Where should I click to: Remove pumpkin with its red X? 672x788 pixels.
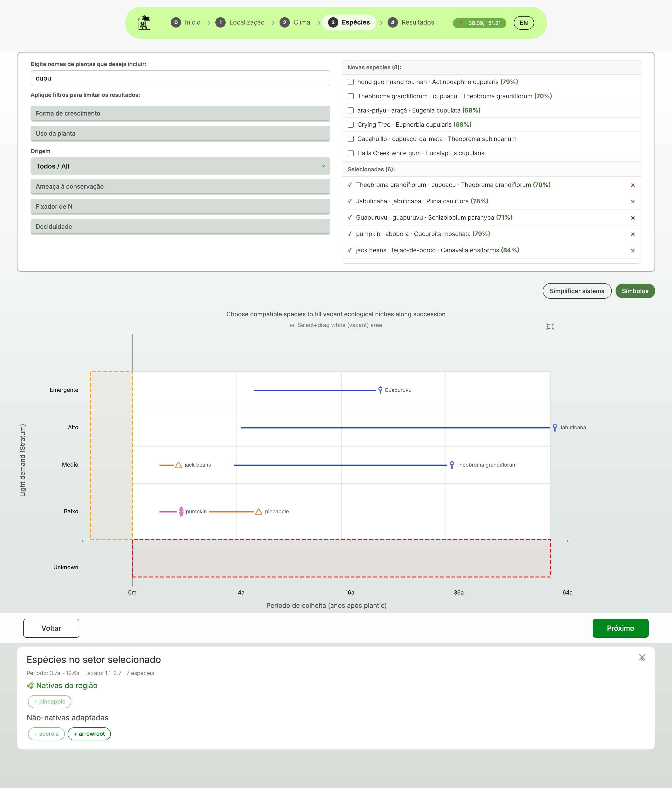tap(633, 234)
